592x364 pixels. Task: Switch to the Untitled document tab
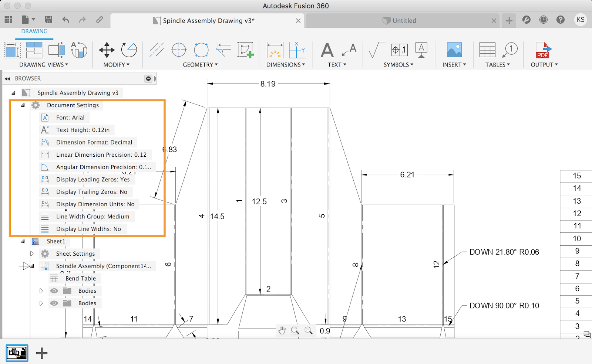(x=404, y=21)
